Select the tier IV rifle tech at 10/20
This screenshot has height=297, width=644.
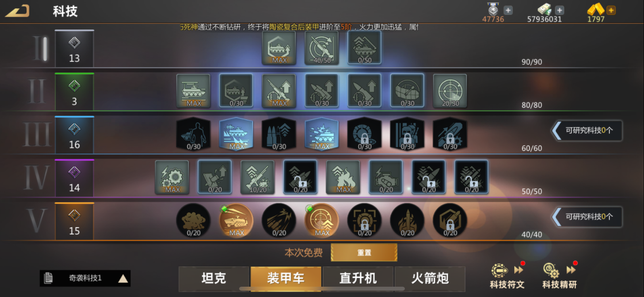pyautogui.click(x=258, y=177)
